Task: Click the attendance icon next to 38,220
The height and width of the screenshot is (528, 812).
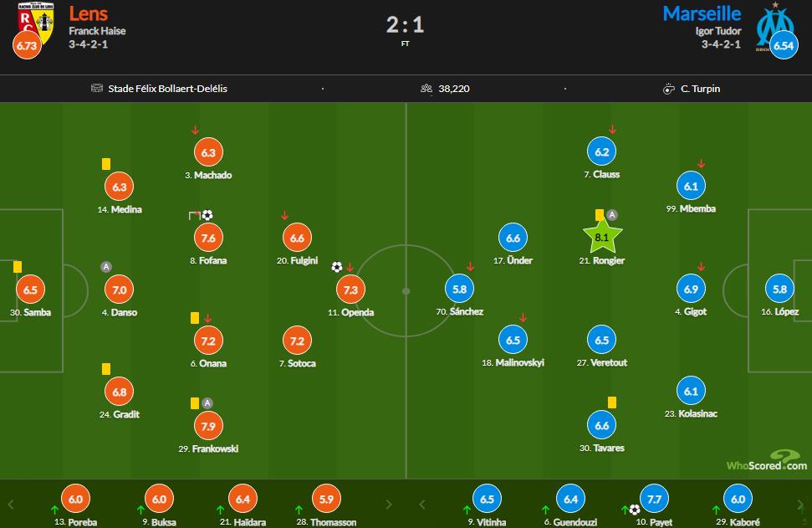Action: coord(426,88)
